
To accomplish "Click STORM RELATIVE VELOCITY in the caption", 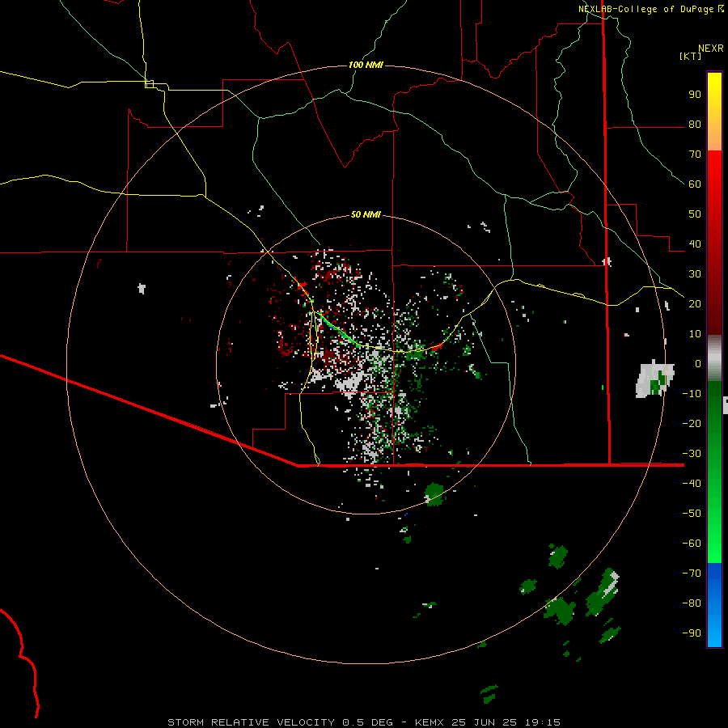I will click(251, 722).
